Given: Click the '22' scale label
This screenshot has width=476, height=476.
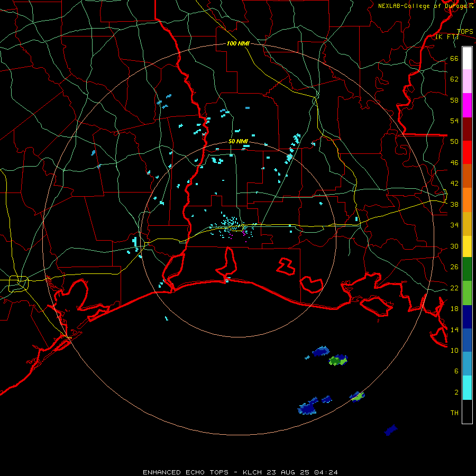Looking at the screenshot, I should click(x=454, y=288).
